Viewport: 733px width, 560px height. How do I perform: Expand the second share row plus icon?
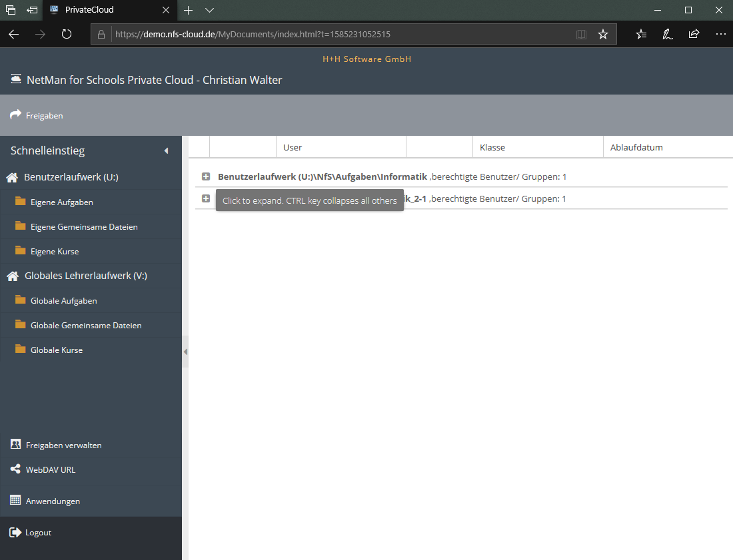point(206,198)
